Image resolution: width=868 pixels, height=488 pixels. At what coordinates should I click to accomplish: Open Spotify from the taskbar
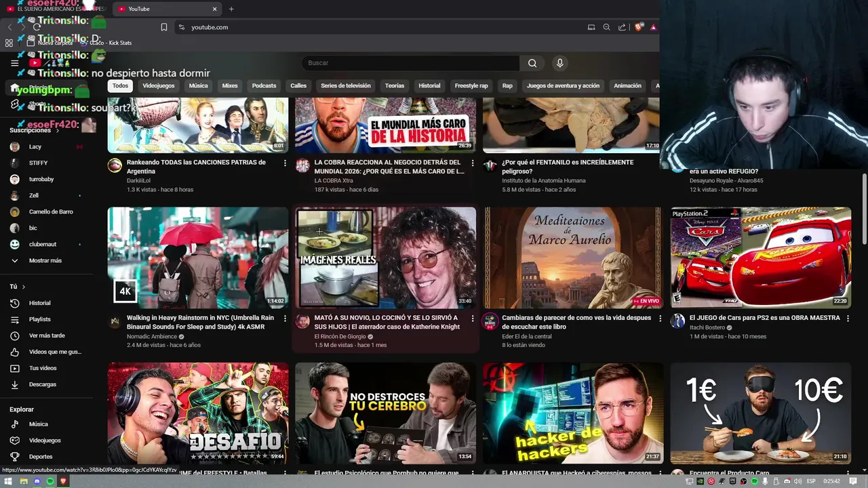(50, 481)
